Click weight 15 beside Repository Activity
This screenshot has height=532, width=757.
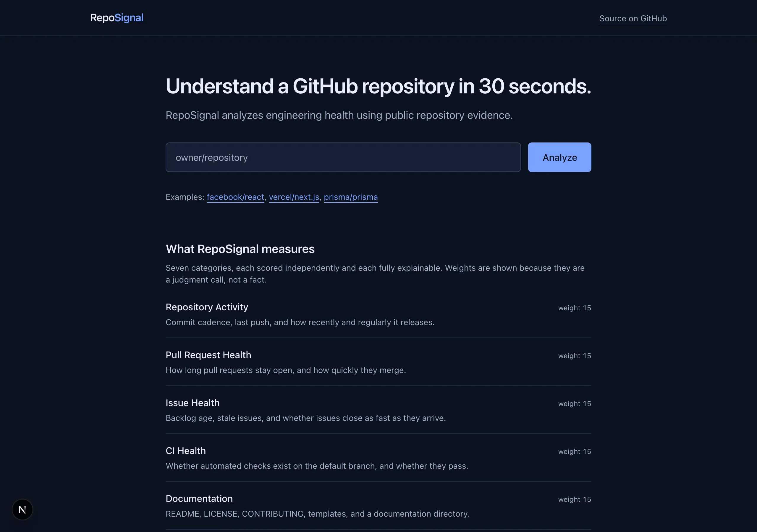pos(574,308)
